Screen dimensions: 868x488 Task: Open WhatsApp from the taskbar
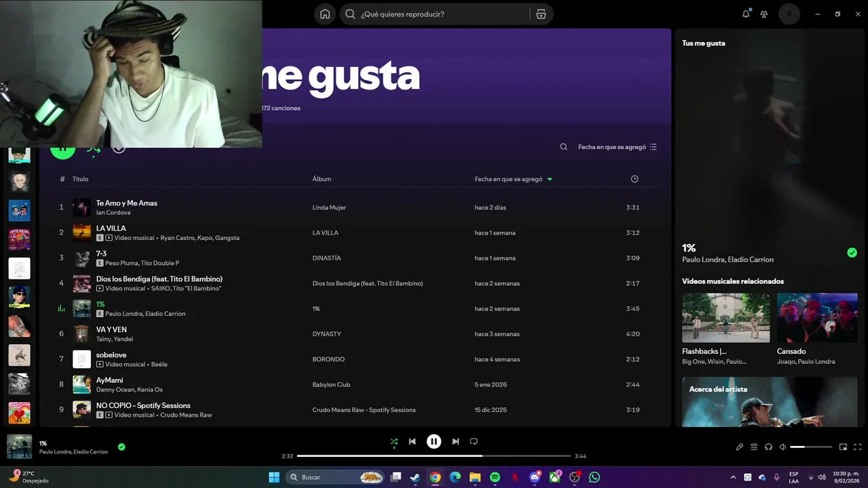click(x=595, y=477)
